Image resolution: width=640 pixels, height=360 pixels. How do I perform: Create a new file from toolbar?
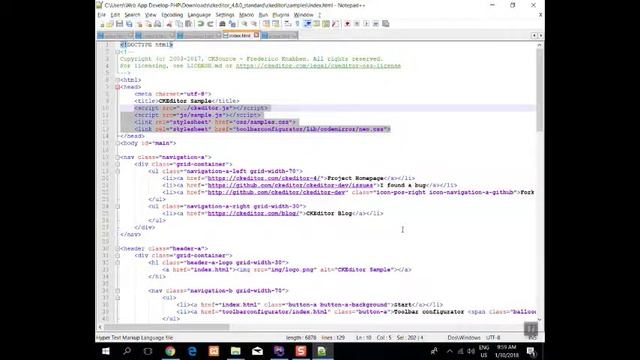point(101,24)
